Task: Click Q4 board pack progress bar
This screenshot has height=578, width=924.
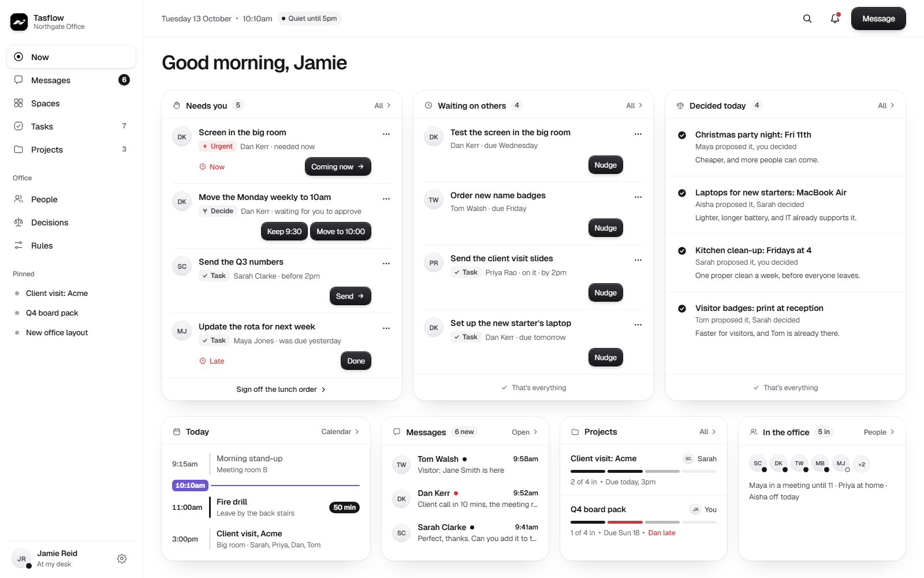Action: (643, 522)
